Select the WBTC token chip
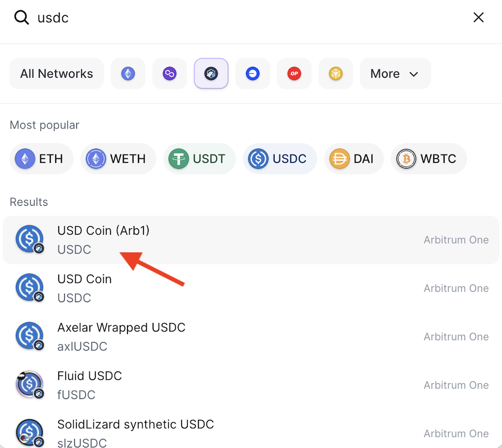Screen dimensions: 502x448 tap(428, 159)
